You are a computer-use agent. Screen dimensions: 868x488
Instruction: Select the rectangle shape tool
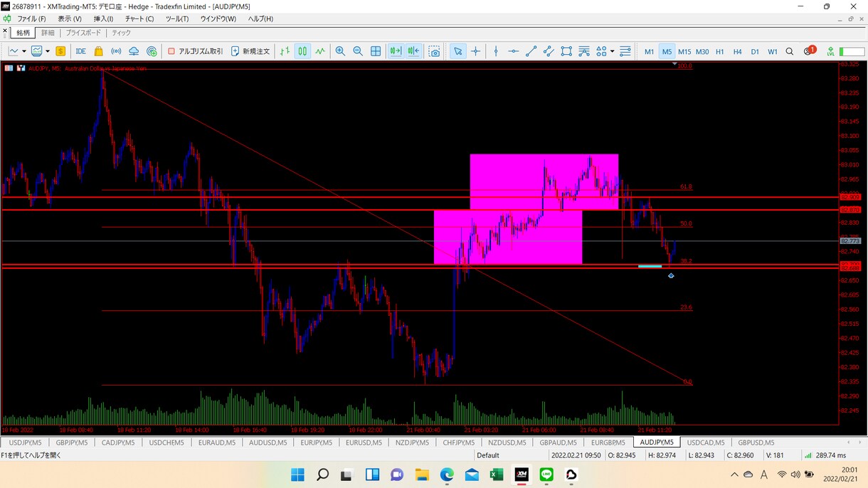[x=566, y=51]
